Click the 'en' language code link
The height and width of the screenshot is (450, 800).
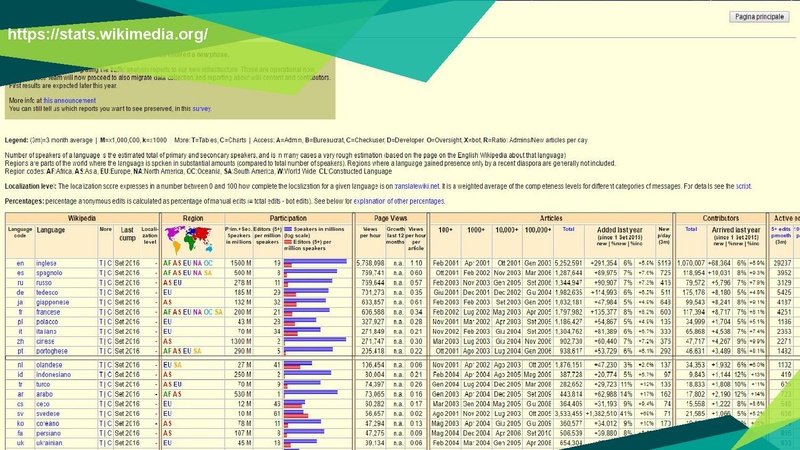[20, 263]
